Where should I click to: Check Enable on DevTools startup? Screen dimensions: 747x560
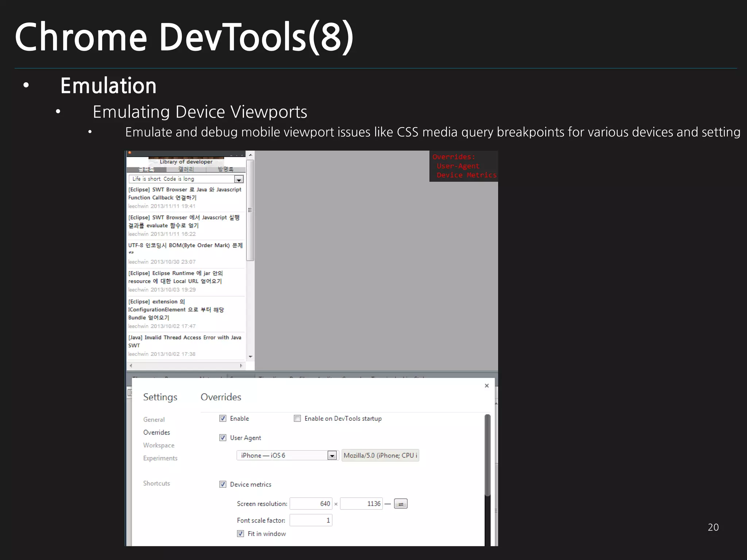297,419
